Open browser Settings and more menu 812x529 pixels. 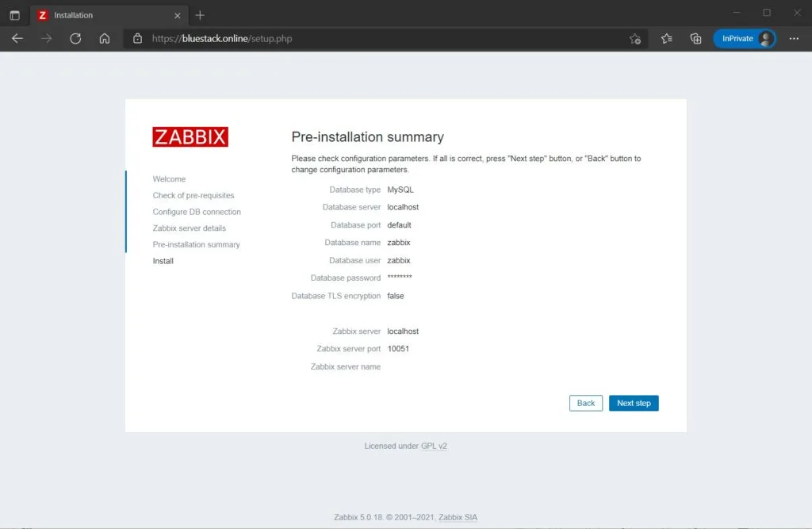coord(794,38)
